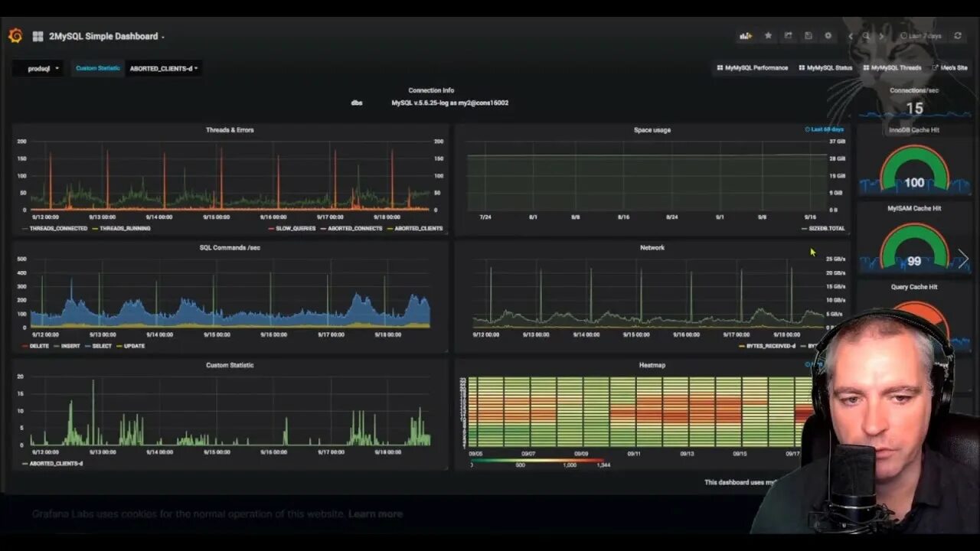Visit Meo's Site external link
This screenshot has width=980, height=551.
949,68
